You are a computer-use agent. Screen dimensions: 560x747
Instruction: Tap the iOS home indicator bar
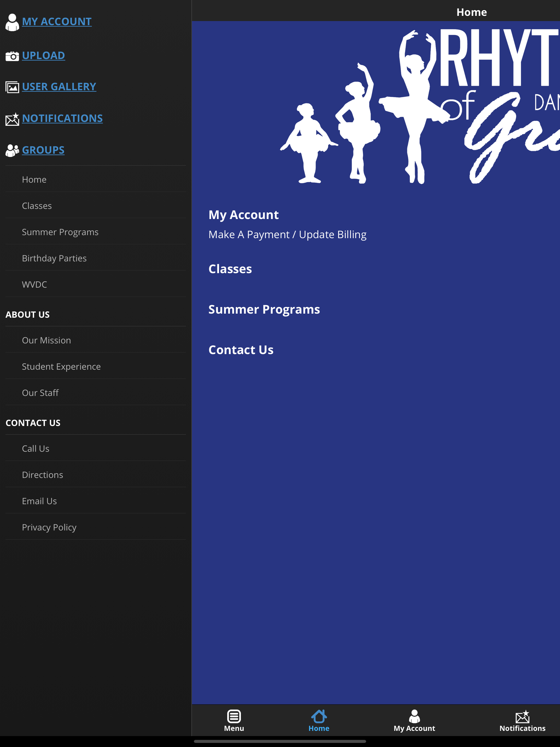(280, 741)
